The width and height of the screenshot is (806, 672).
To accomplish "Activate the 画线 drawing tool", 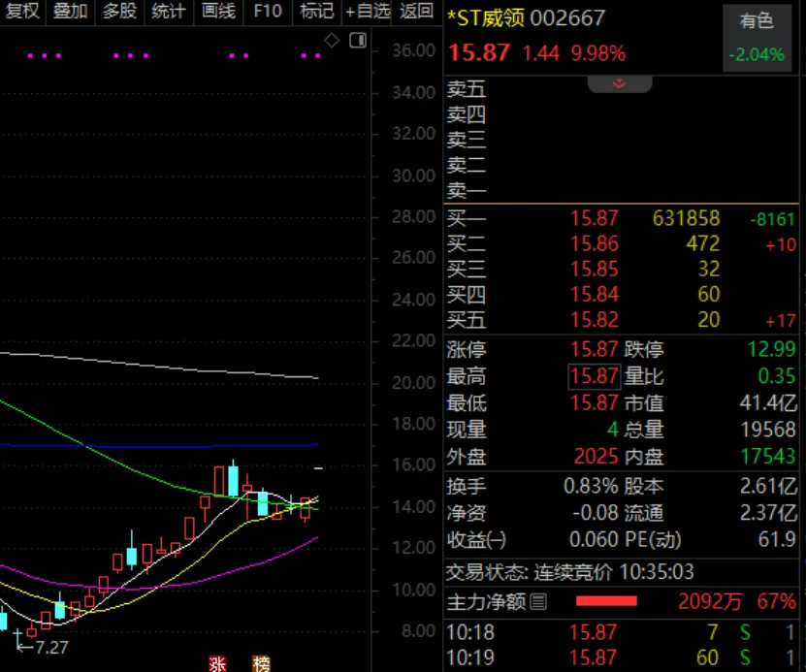I will [x=218, y=11].
